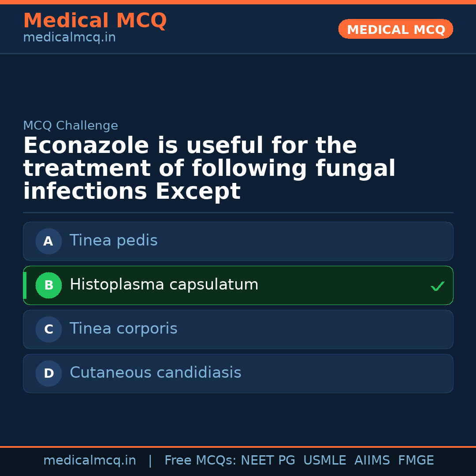Select the "NEET PG" category in the footer

(268, 460)
